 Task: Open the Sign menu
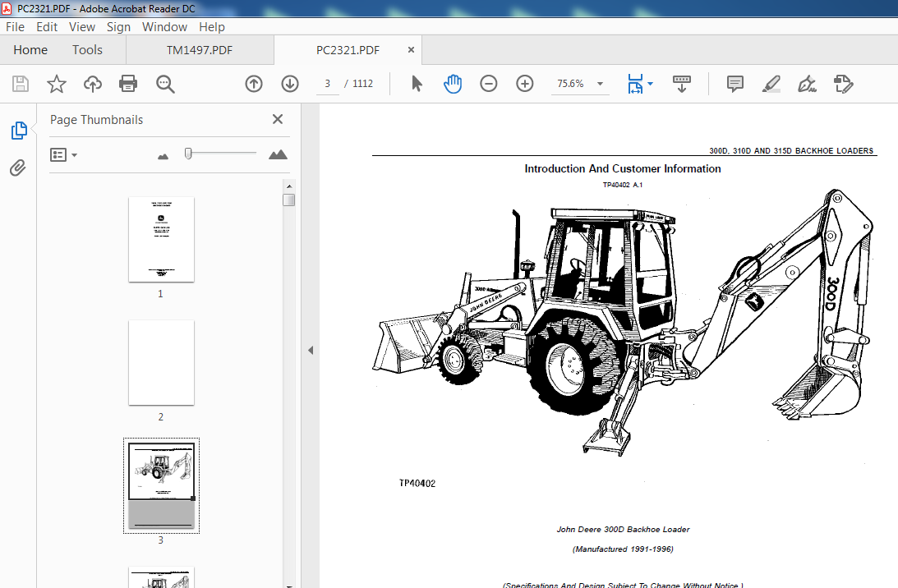[118, 27]
